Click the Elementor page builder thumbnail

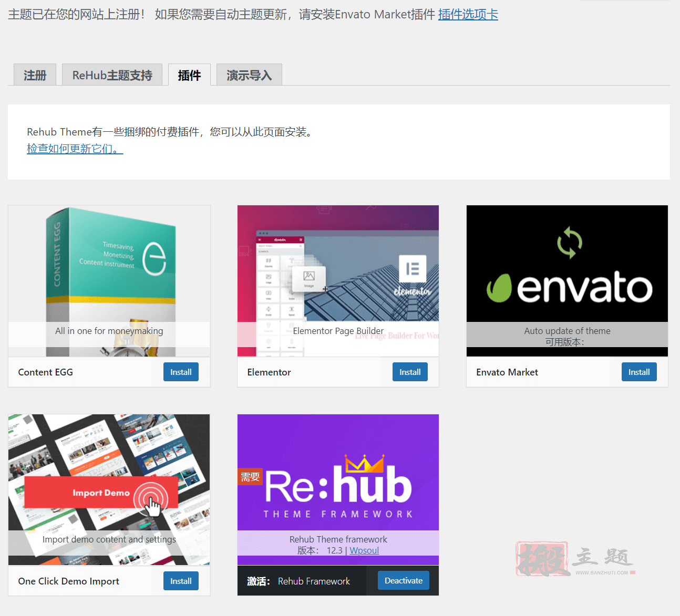(338, 281)
